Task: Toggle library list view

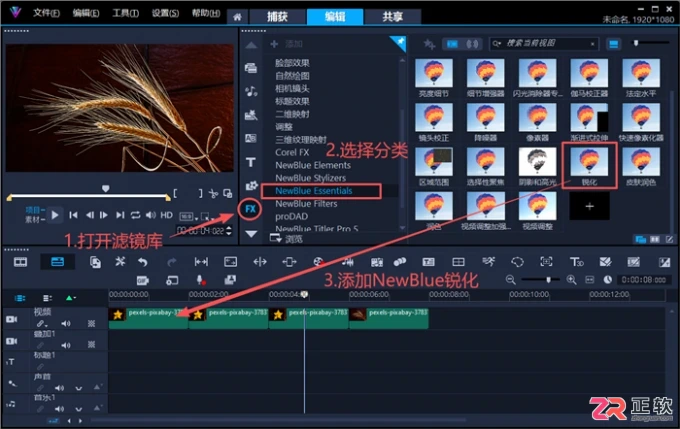Action: point(613,44)
